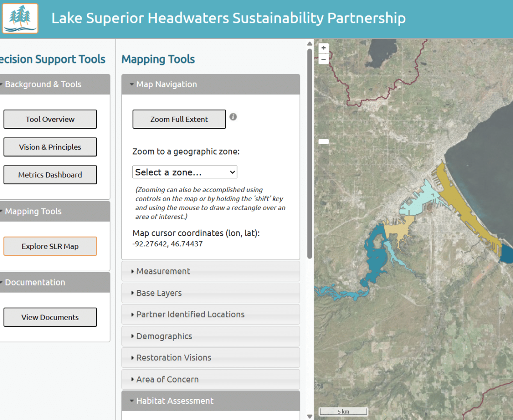
Task: Open Vision & Principles
Action: click(50, 147)
